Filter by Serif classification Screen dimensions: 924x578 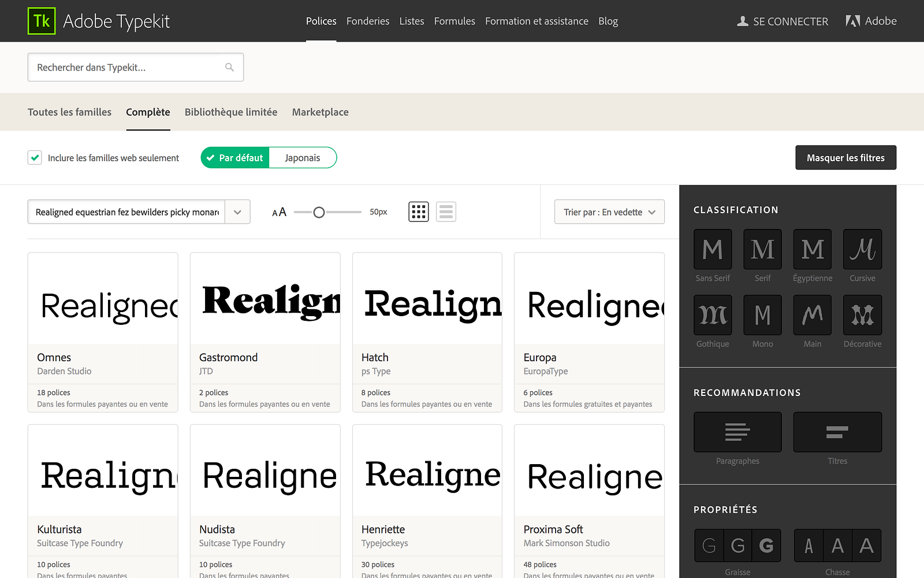point(762,249)
